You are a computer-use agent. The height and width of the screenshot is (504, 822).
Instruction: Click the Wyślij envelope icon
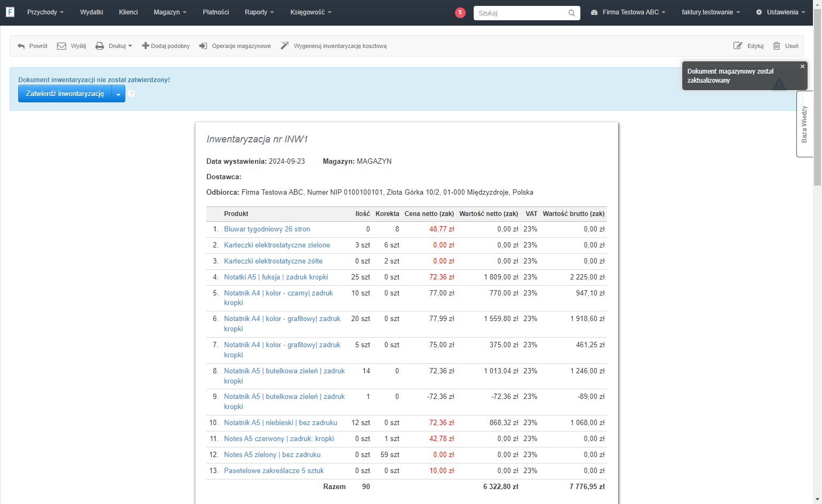pyautogui.click(x=61, y=46)
